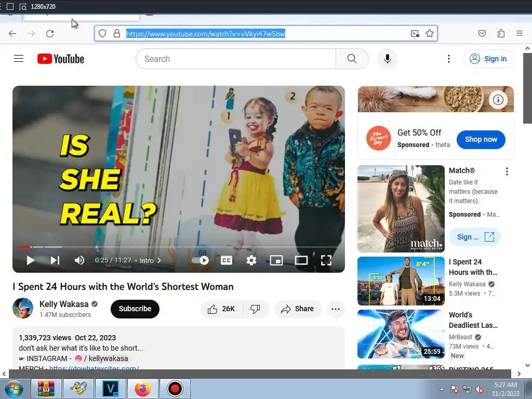
Task: Bookmark this page with the star icon
Action: (x=430, y=33)
